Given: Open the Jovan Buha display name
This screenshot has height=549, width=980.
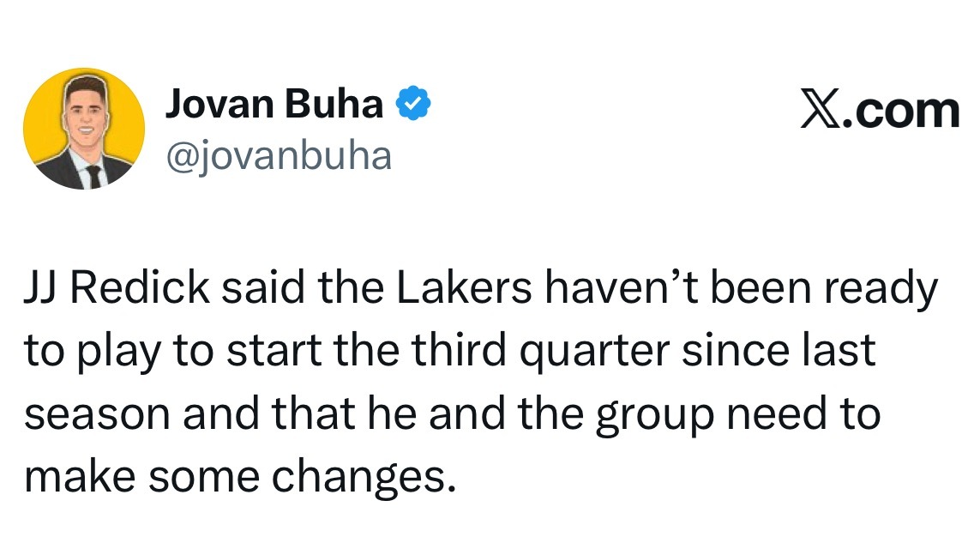Looking at the screenshot, I should pos(274,105).
